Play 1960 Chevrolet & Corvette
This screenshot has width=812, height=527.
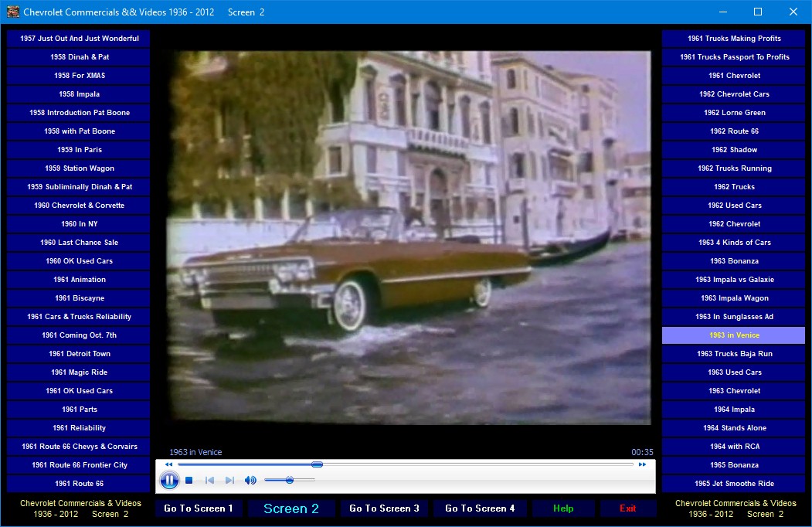tap(80, 206)
